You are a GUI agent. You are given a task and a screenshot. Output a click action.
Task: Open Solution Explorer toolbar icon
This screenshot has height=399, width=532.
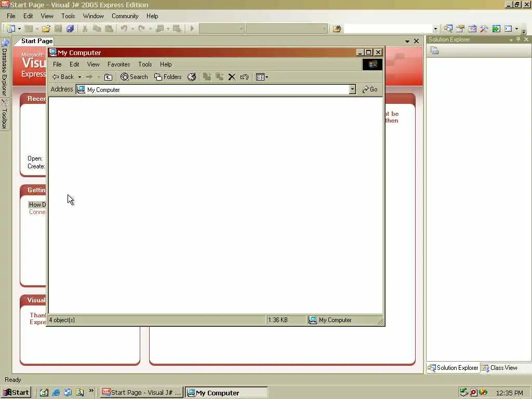[448, 29]
